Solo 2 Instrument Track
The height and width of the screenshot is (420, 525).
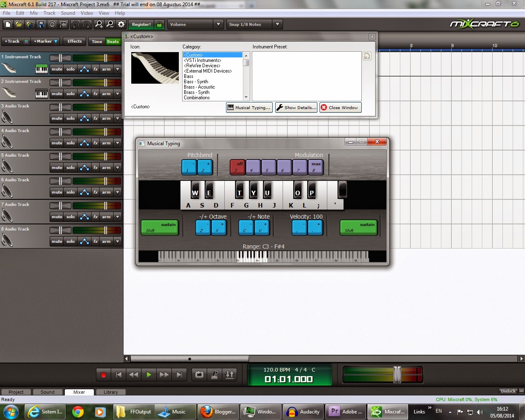click(x=71, y=94)
